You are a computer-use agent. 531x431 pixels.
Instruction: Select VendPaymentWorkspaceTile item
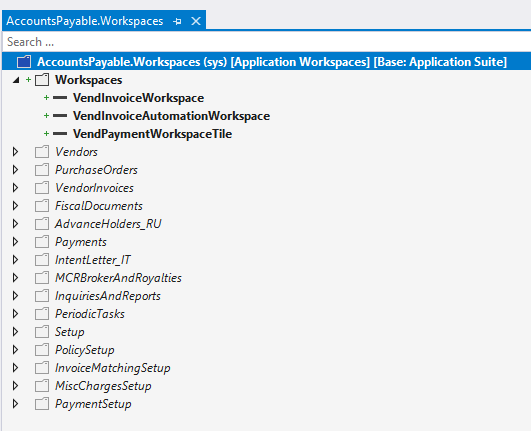pyautogui.click(x=152, y=134)
